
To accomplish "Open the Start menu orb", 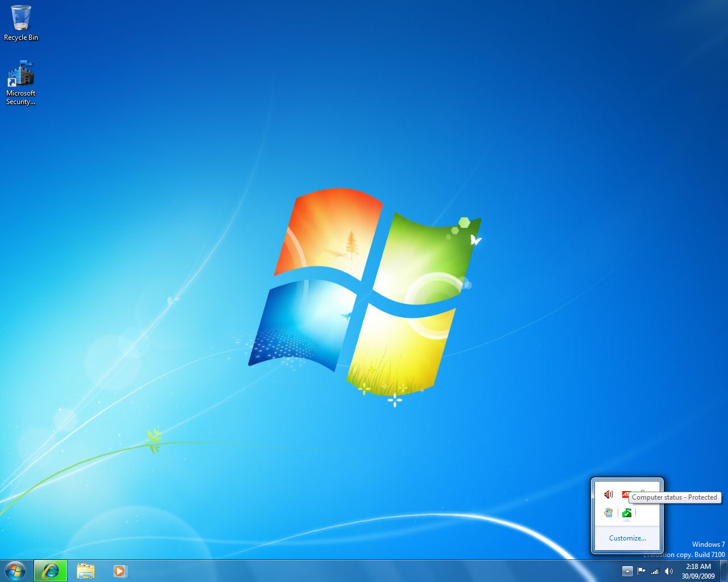I will 15,571.
